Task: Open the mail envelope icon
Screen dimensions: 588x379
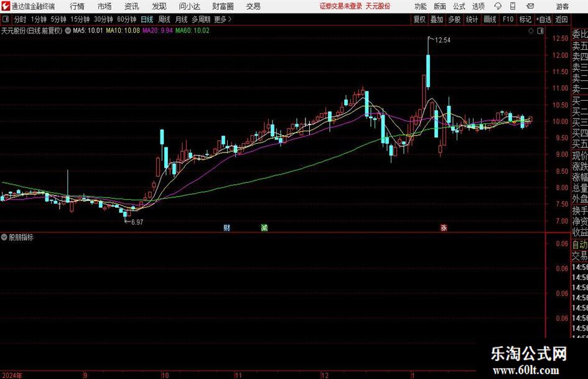Action: pos(530,6)
